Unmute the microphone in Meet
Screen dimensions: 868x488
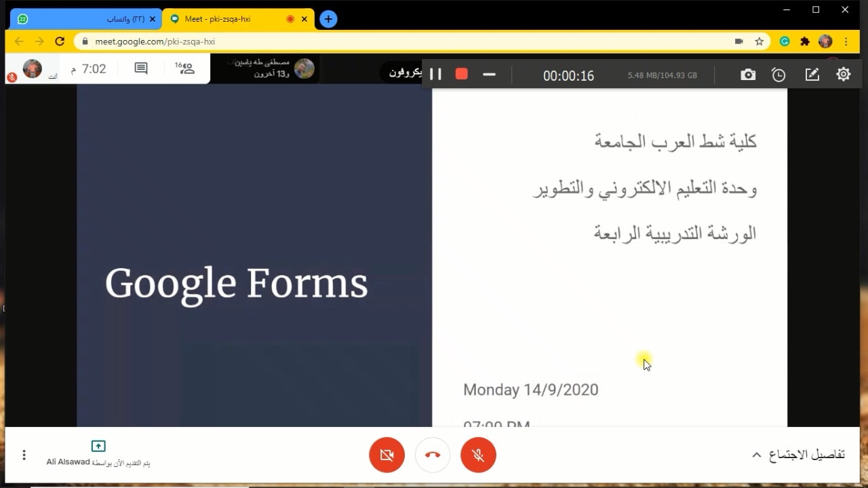(478, 455)
